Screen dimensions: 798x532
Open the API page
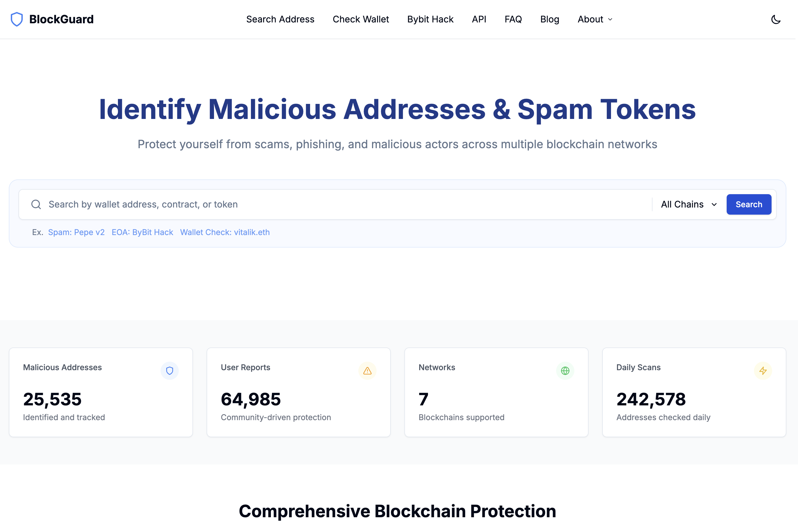479,19
